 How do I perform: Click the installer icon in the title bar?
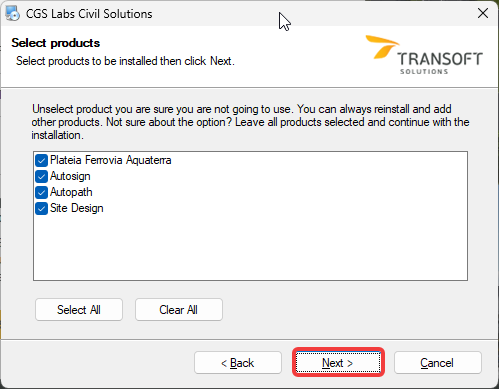pos(13,14)
